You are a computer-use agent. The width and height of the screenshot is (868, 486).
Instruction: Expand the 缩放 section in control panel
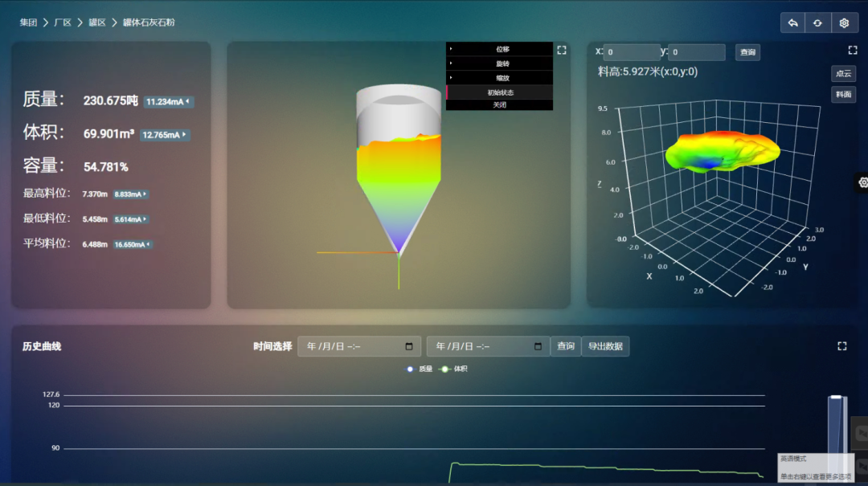tap(499, 78)
